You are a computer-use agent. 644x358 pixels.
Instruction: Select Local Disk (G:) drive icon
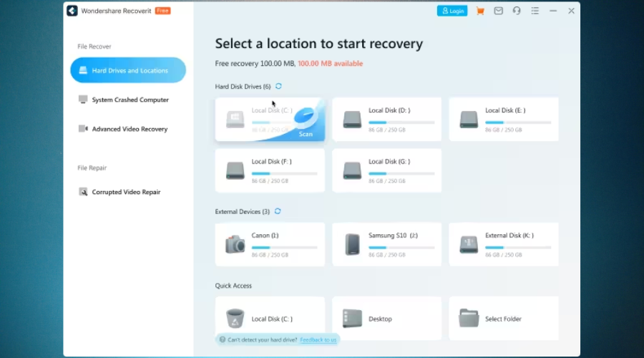coord(352,170)
